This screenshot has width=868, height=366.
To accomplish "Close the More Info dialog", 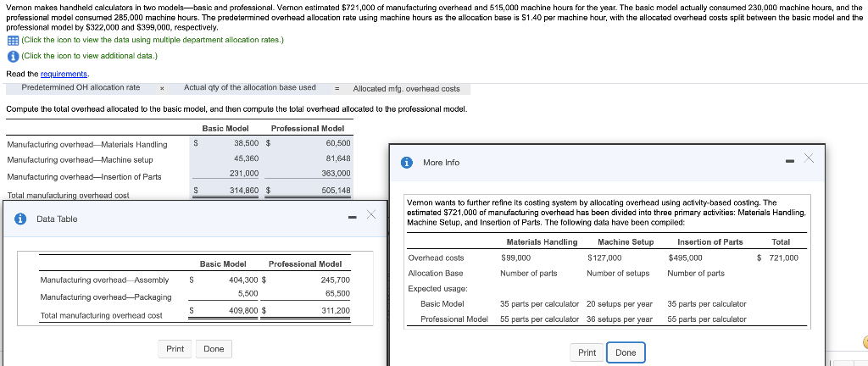I will [x=809, y=158].
